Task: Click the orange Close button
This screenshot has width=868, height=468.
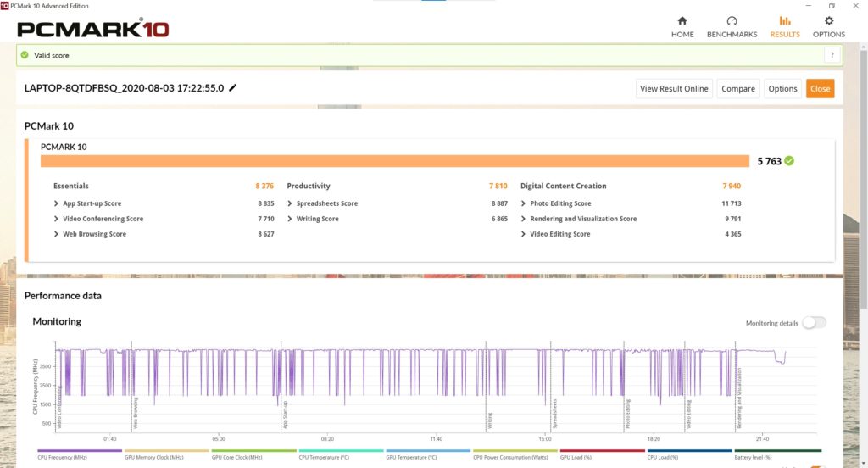Action: [820, 89]
